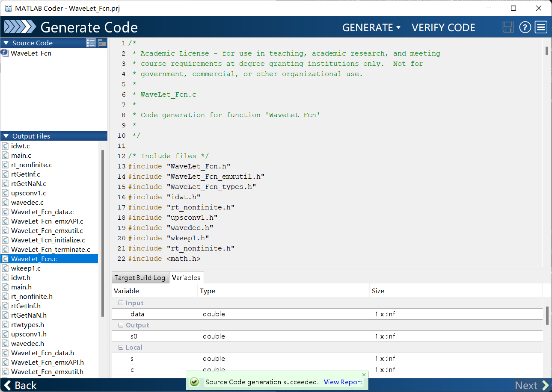Switch to Target Build Log tab
The width and height of the screenshot is (552, 392).
[x=140, y=277]
